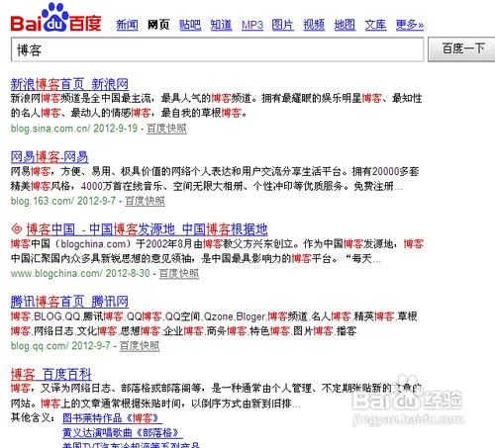
Task: Click the blog.163.com/ 2012-9-7 URL text
Action: (63, 201)
